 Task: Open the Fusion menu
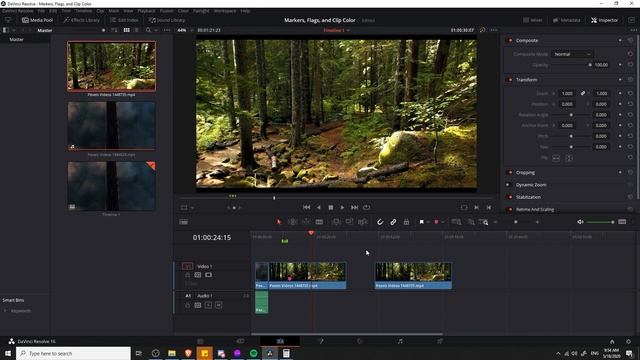pos(166,11)
